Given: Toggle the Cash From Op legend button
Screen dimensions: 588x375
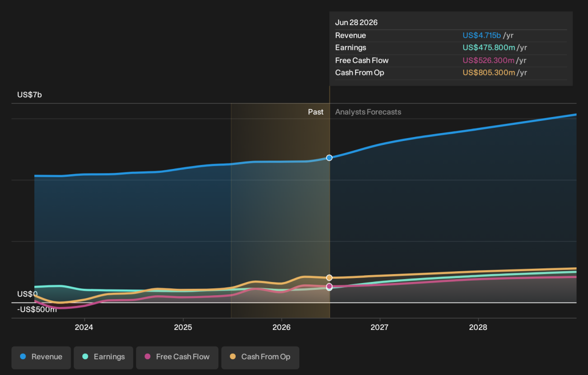Looking at the screenshot, I should pyautogui.click(x=260, y=357).
